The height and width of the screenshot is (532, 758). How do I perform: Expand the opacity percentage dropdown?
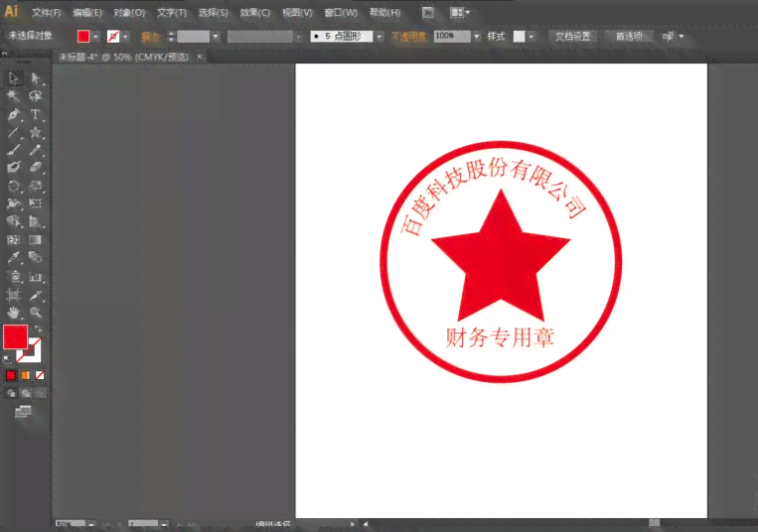pos(477,36)
